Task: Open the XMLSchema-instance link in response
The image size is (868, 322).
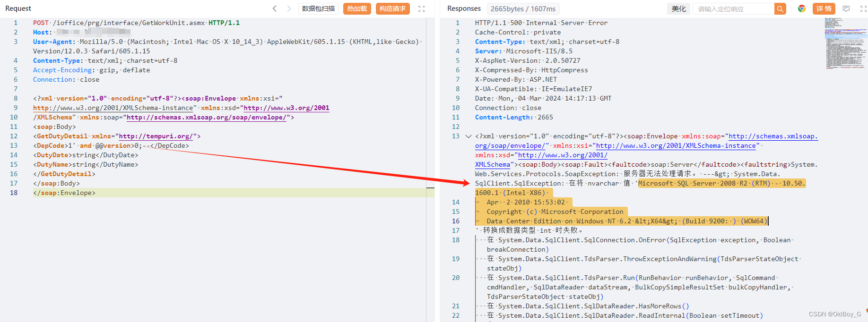Action: tap(676, 145)
